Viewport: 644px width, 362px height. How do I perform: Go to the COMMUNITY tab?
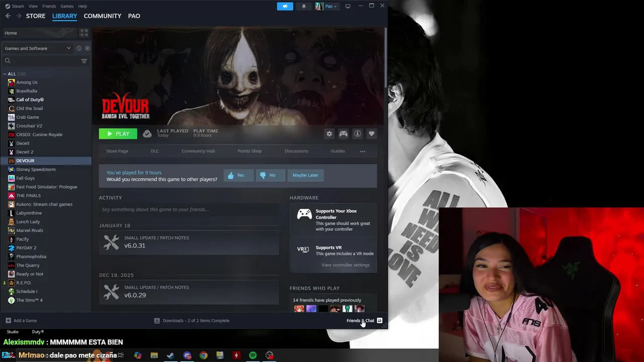[103, 16]
